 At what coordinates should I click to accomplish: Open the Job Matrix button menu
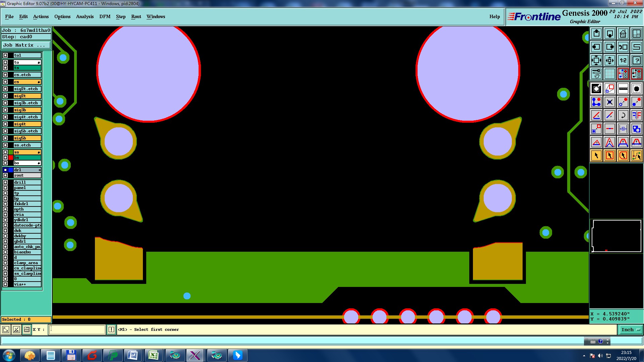point(26,45)
